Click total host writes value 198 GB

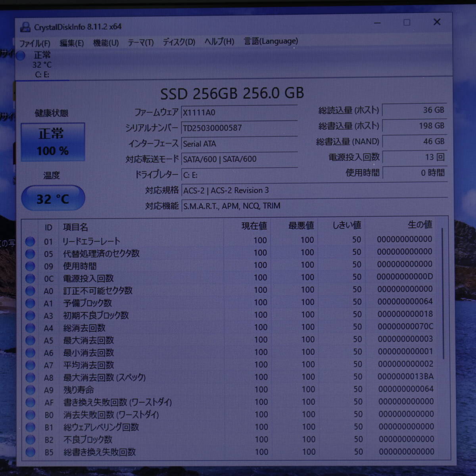(415, 126)
